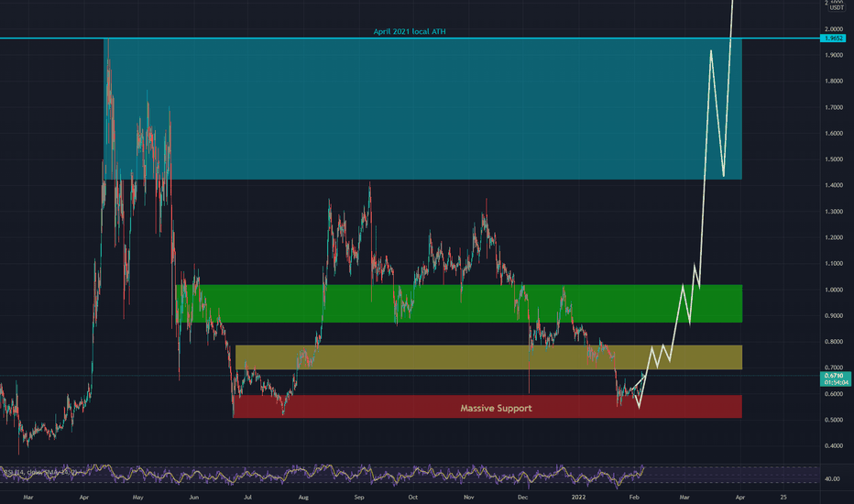Click 1.0000 on the price axis
Viewport: 854px width, 504px height.
pyautogui.click(x=834, y=290)
